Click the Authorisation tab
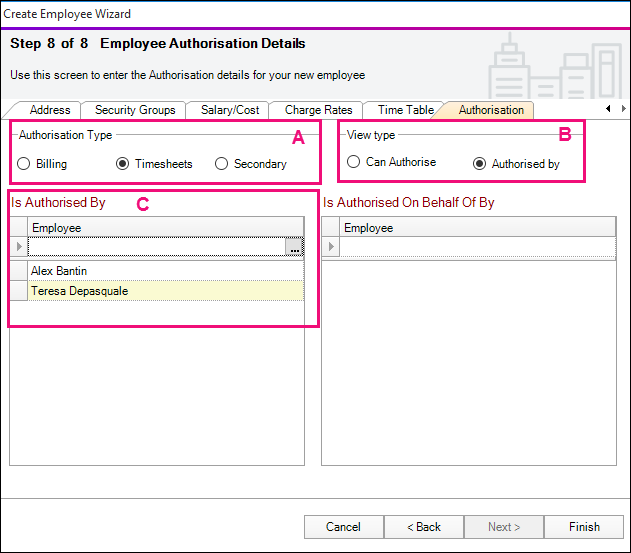 [490, 110]
